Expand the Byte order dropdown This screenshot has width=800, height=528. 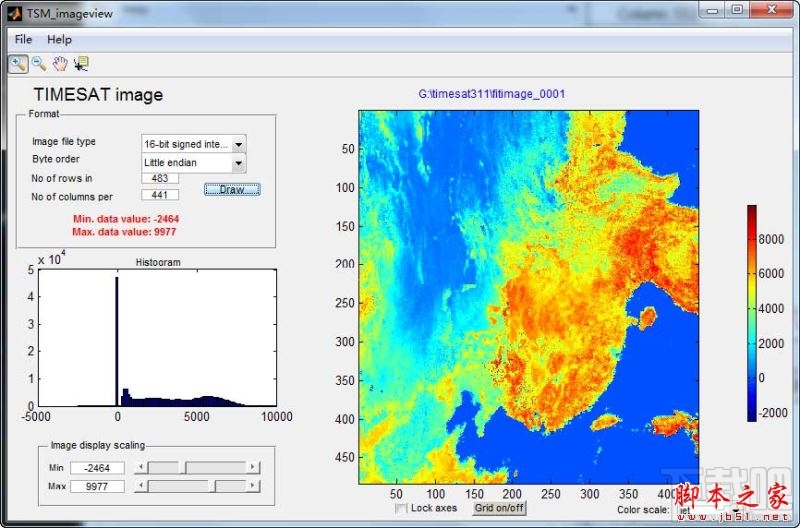[x=238, y=163]
